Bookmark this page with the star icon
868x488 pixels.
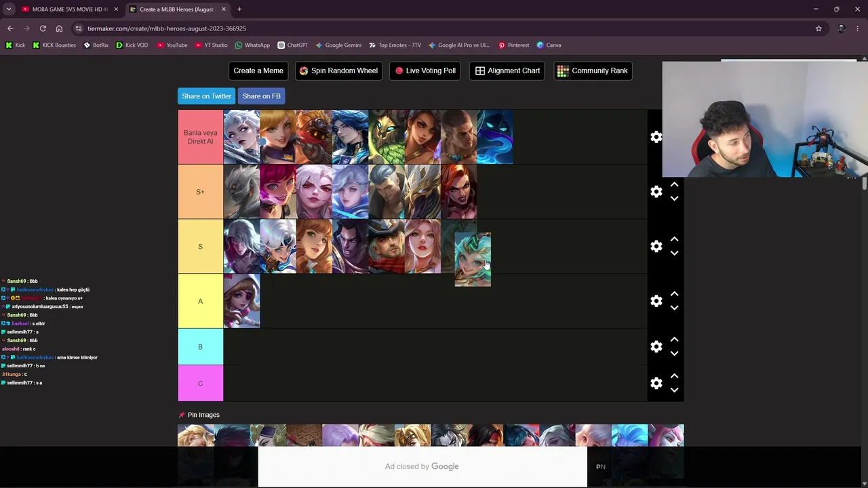pyautogui.click(x=818, y=28)
